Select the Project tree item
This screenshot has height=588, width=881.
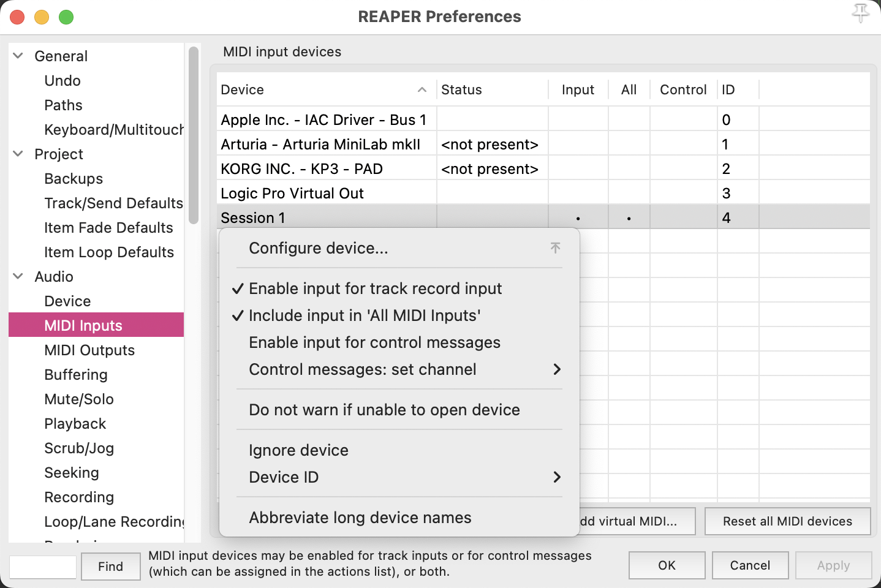[59, 154]
